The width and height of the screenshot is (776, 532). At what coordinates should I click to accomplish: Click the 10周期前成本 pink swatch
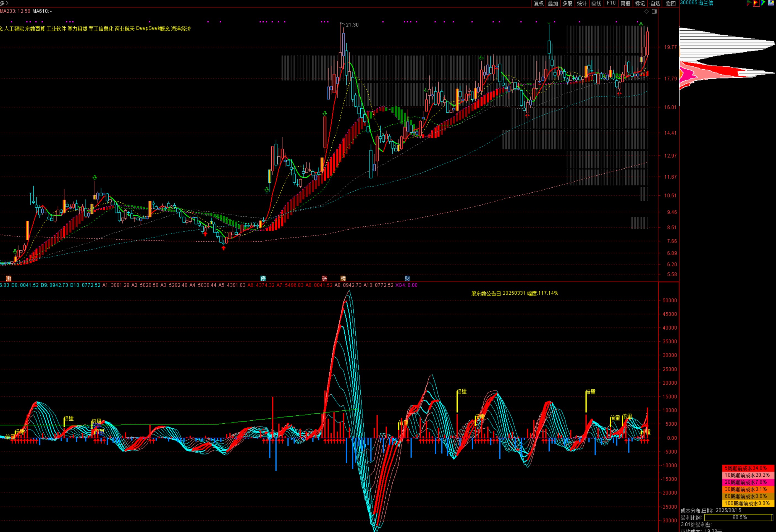coord(748,475)
